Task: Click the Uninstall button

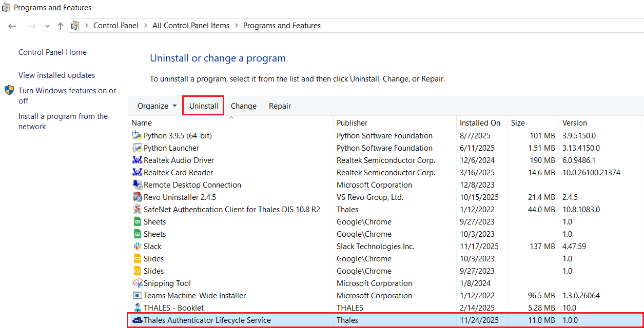Action: pos(203,106)
